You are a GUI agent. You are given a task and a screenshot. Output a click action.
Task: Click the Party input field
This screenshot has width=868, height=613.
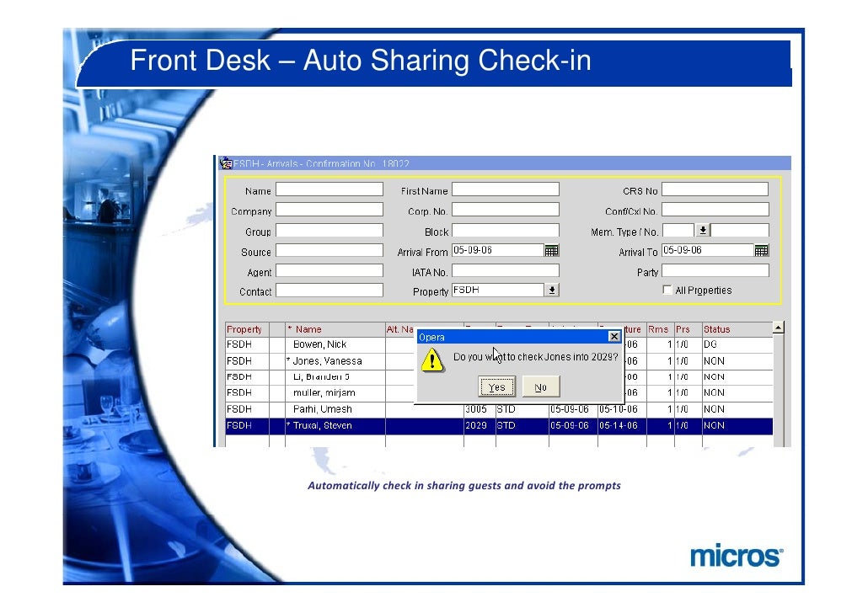pos(715,270)
